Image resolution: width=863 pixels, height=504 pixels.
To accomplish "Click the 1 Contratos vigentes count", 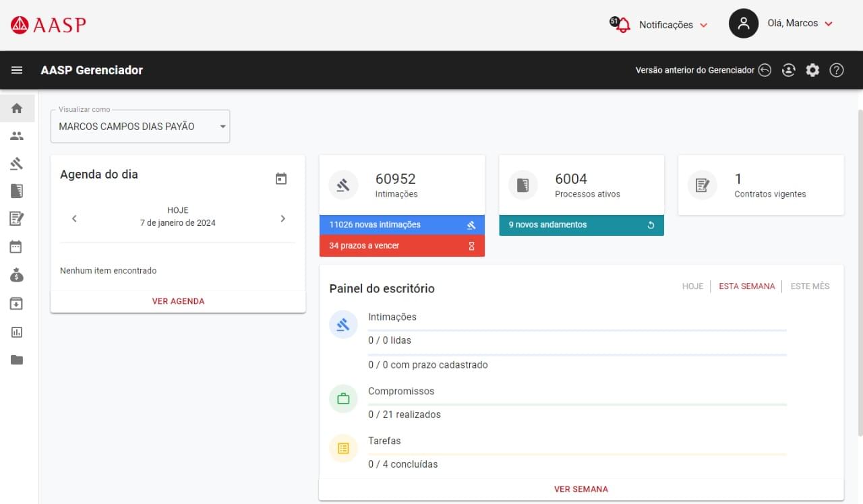I will 738,179.
